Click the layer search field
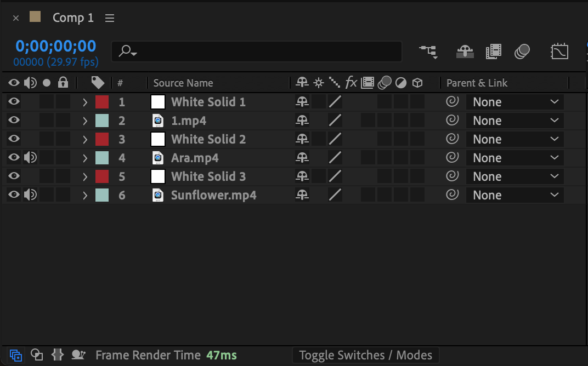Screen dimensions: 588x366 263,52
